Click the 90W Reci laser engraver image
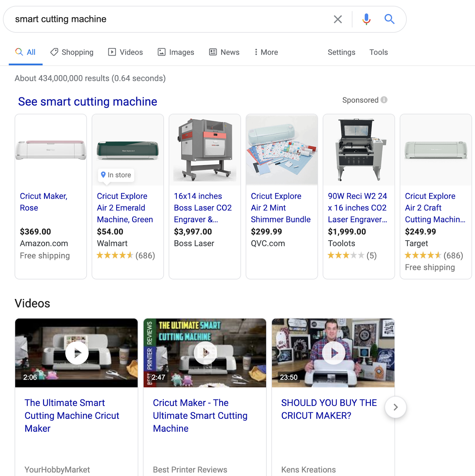 359,150
